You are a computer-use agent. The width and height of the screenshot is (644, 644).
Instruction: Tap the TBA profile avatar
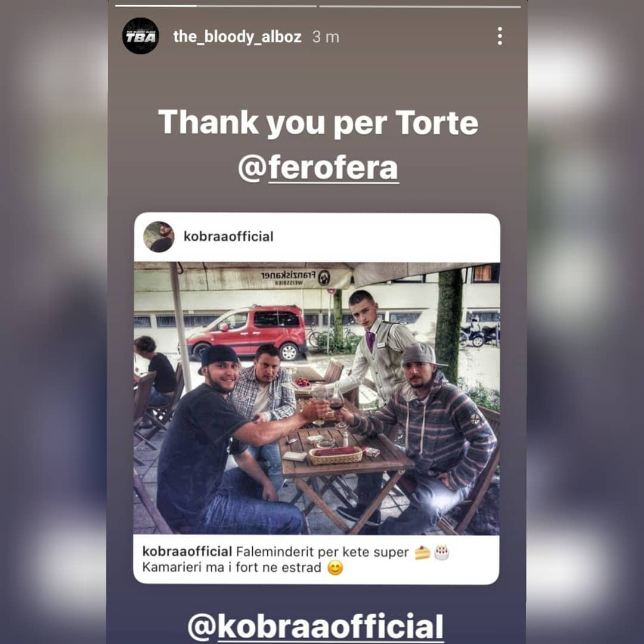click(141, 36)
